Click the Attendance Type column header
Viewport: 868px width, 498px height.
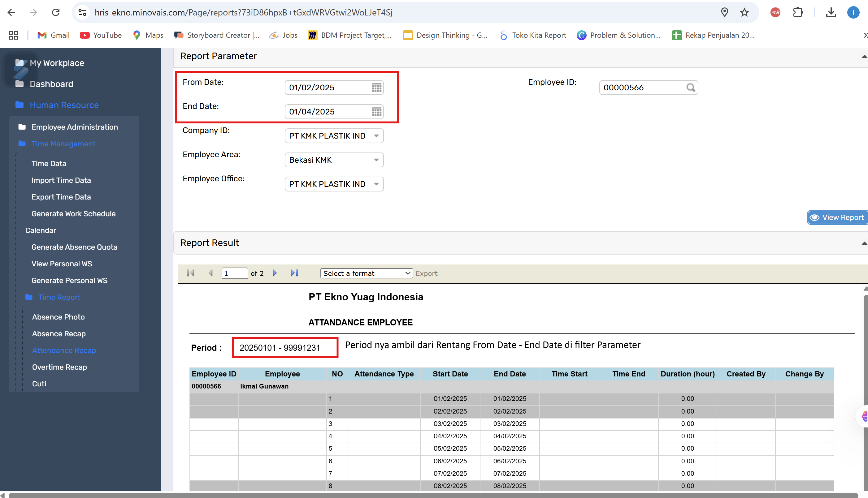pos(384,374)
